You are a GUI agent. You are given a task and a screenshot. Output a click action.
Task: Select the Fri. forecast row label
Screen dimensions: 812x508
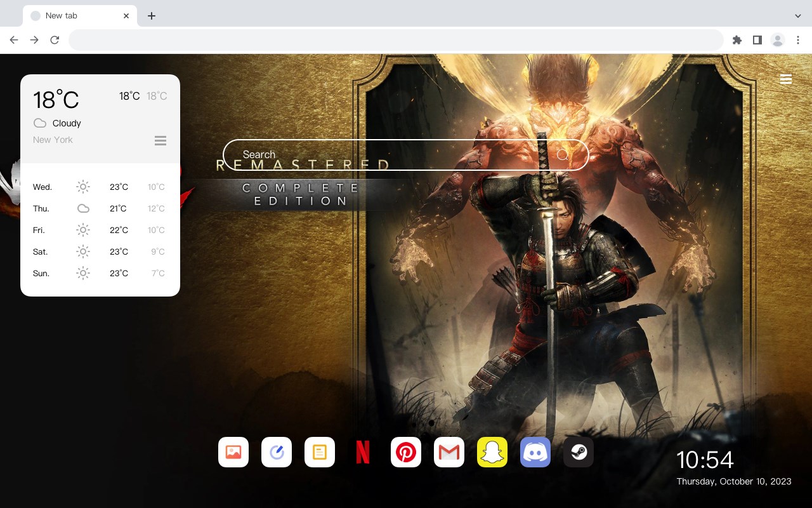coord(39,230)
